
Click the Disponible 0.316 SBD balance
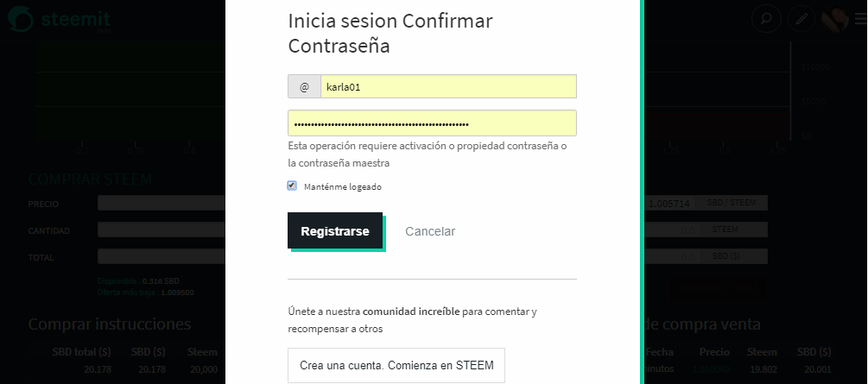(138, 281)
